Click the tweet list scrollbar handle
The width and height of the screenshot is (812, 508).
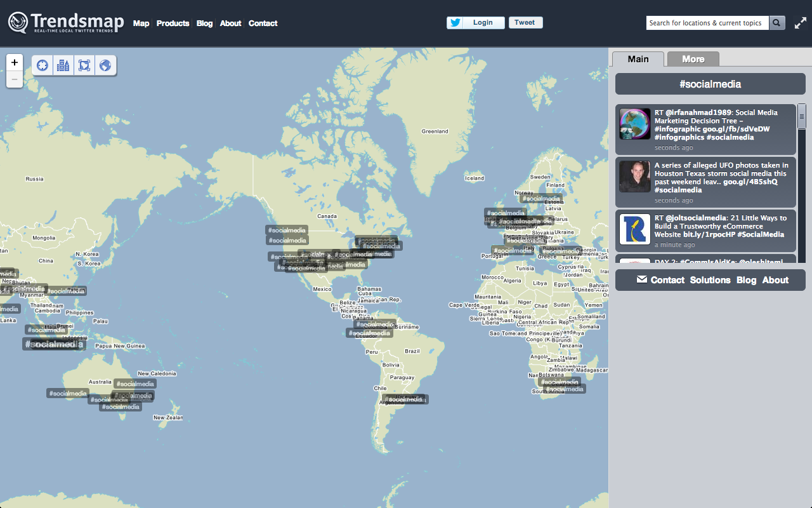[802, 116]
